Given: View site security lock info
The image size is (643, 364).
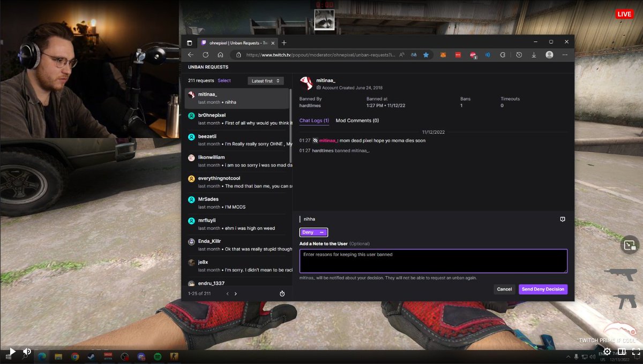Looking at the screenshot, I should pos(238,55).
